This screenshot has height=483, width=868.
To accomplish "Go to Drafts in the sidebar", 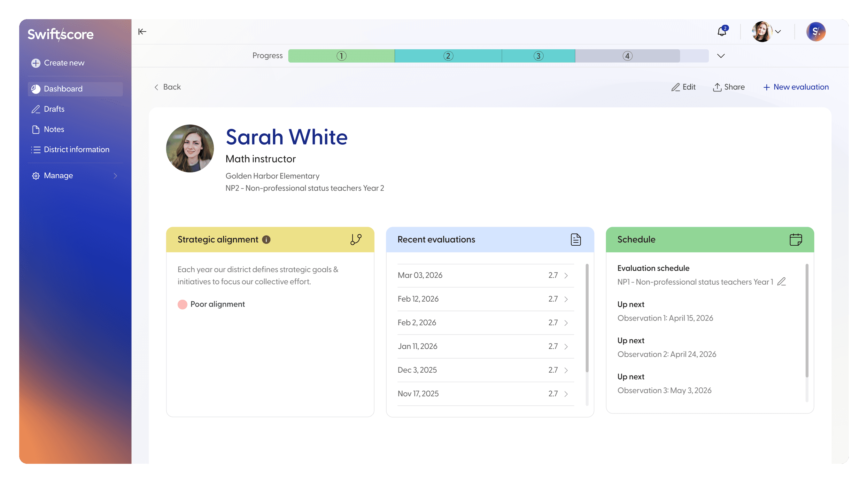I will 54,109.
